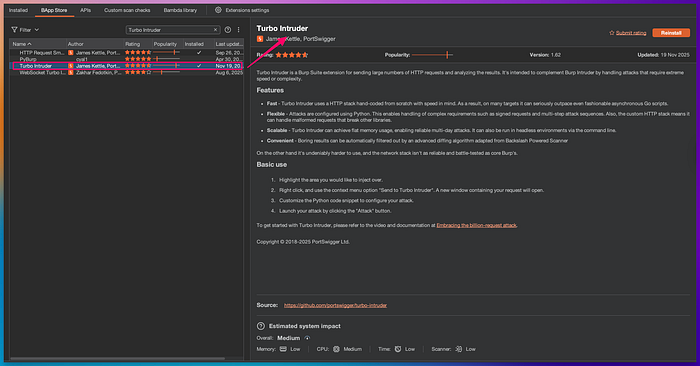This screenshot has width=700, height=366.
Task: Click the Turbo Intruder title in details
Action: (282, 28)
